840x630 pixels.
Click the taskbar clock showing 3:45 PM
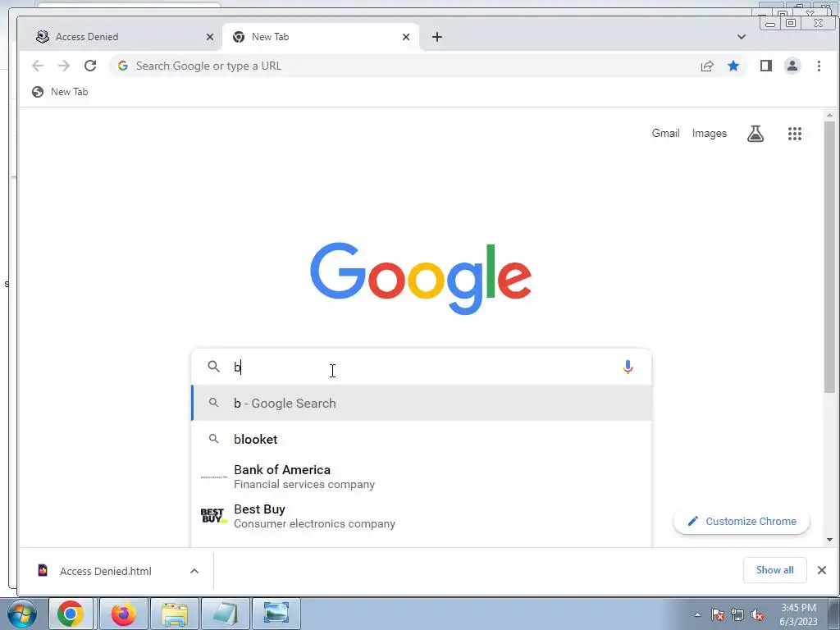coord(798,614)
